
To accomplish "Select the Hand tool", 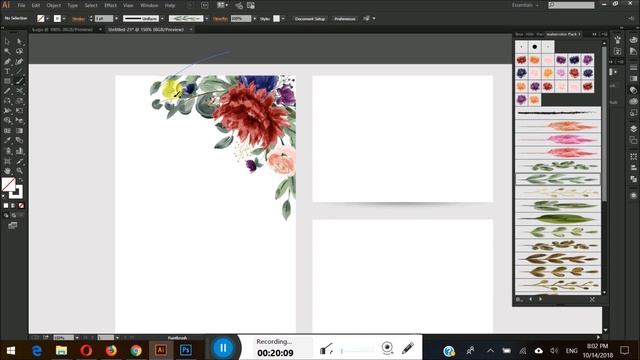I will click(7, 171).
